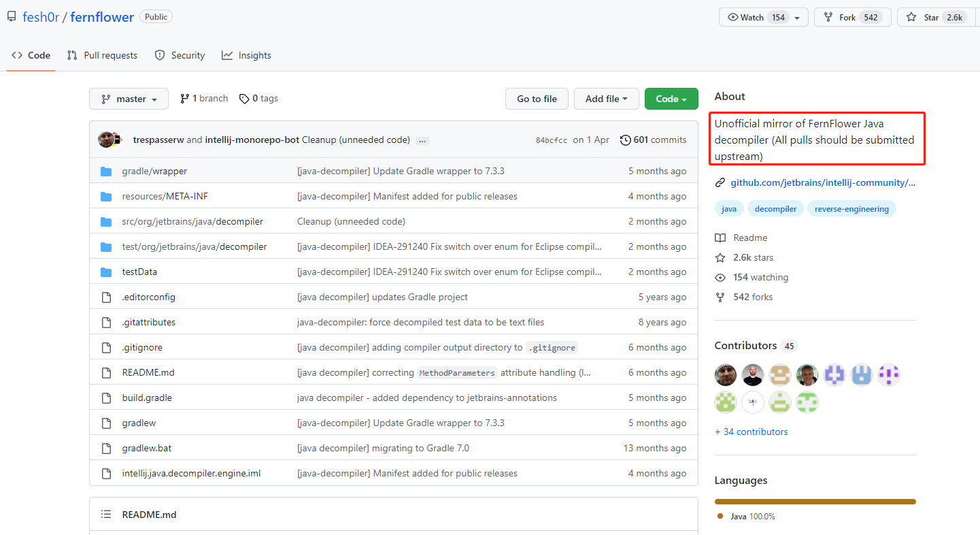Open the 'Cleanup (unneeded code)' src commit message
Image resolution: width=980 pixels, height=535 pixels.
pos(351,221)
